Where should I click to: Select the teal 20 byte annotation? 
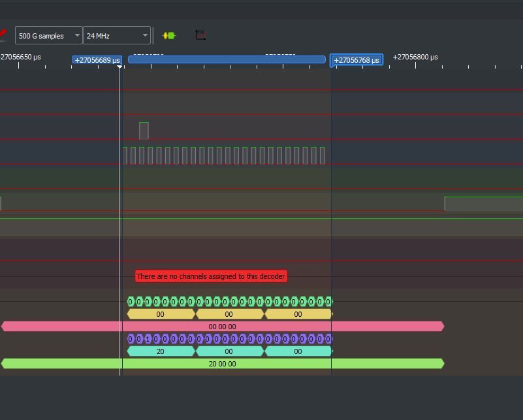[161, 351]
